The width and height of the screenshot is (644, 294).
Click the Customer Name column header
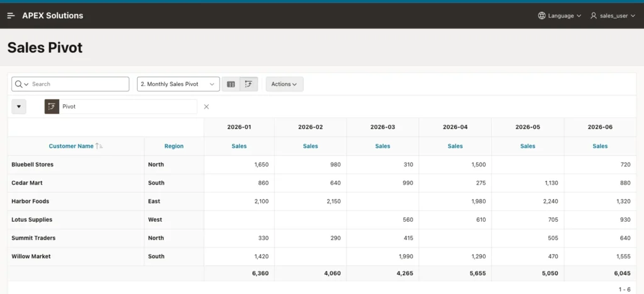[71, 146]
